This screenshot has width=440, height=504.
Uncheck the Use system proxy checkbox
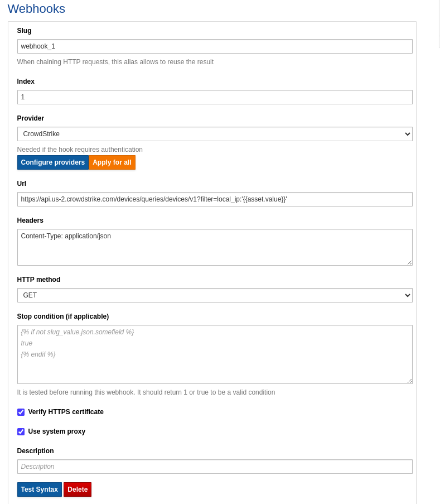[x=21, y=431]
